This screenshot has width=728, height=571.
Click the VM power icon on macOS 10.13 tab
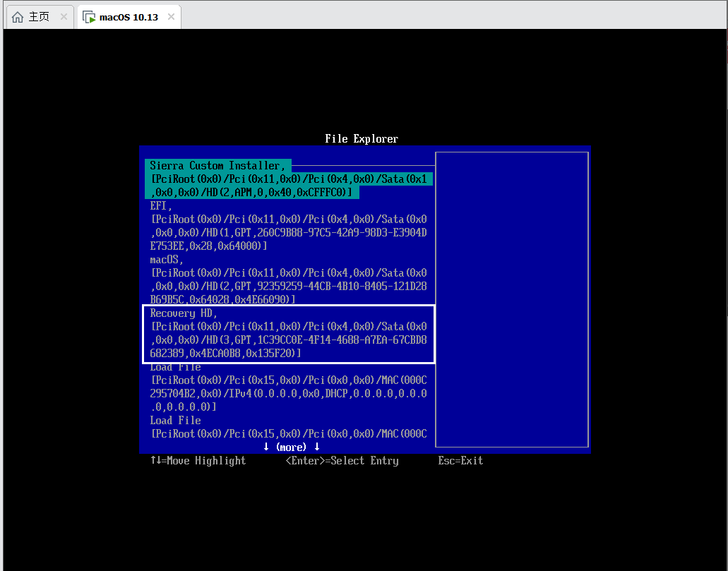click(x=89, y=17)
